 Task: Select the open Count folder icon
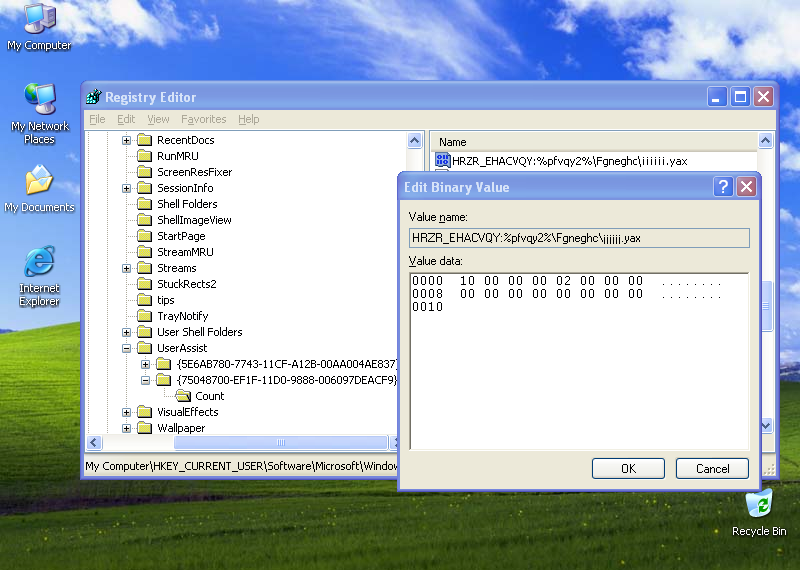pyautogui.click(x=183, y=396)
